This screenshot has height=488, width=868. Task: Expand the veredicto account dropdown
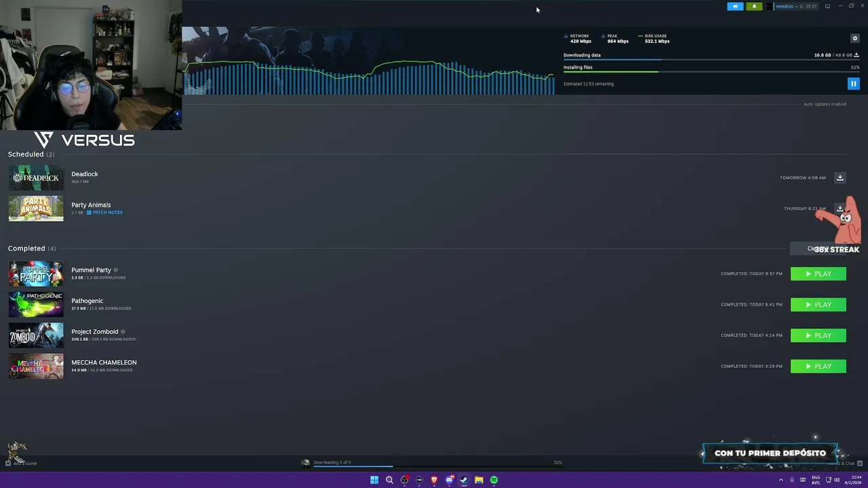pyautogui.click(x=792, y=6)
